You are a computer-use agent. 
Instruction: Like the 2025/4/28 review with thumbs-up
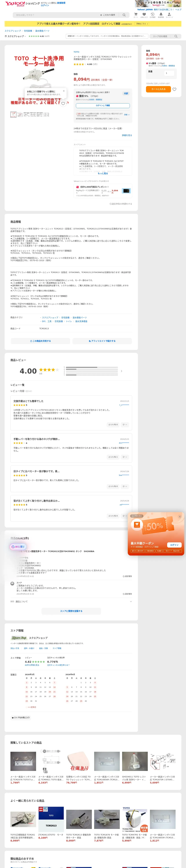coord(113,516)
